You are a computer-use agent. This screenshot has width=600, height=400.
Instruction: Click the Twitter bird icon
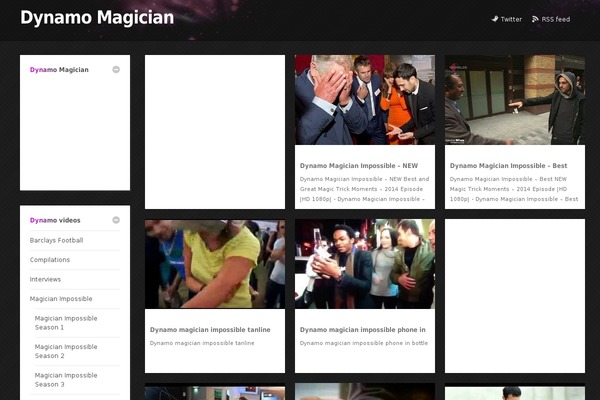click(495, 19)
